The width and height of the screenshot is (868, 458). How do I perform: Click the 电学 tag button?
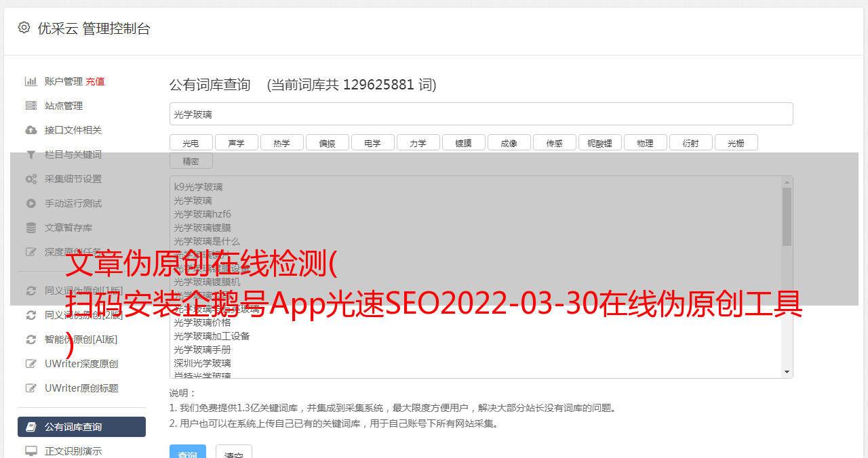click(373, 142)
